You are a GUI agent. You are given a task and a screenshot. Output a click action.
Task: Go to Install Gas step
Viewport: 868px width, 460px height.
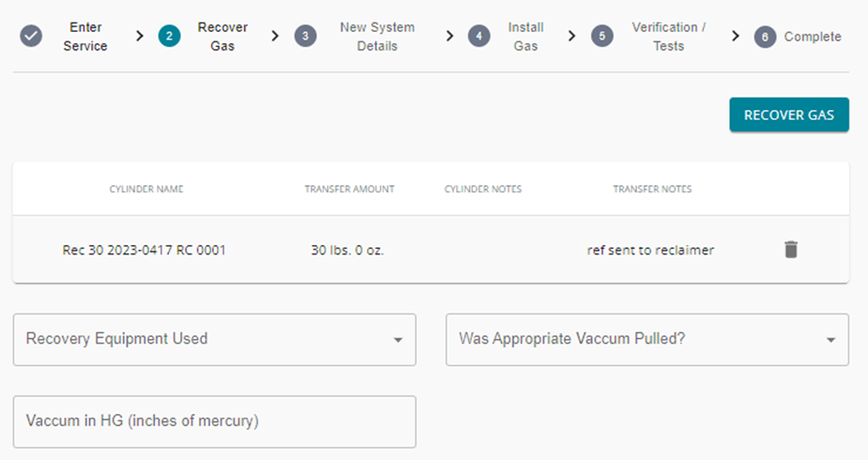coord(525,37)
